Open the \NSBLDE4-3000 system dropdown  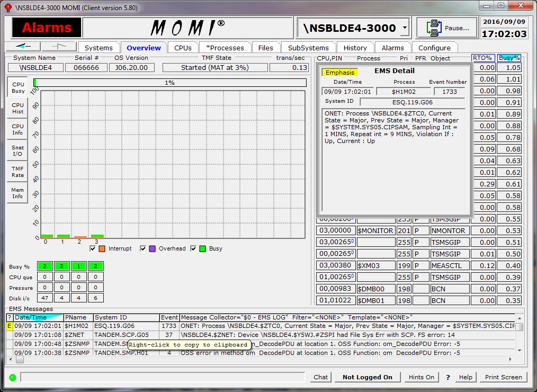[405, 28]
